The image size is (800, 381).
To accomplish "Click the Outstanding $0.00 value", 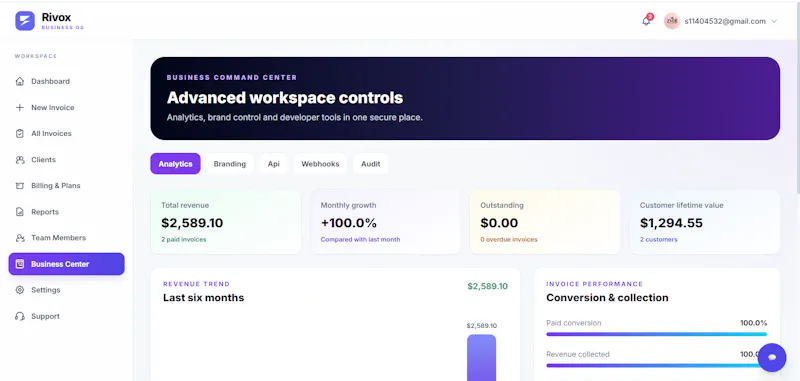I will tap(499, 223).
